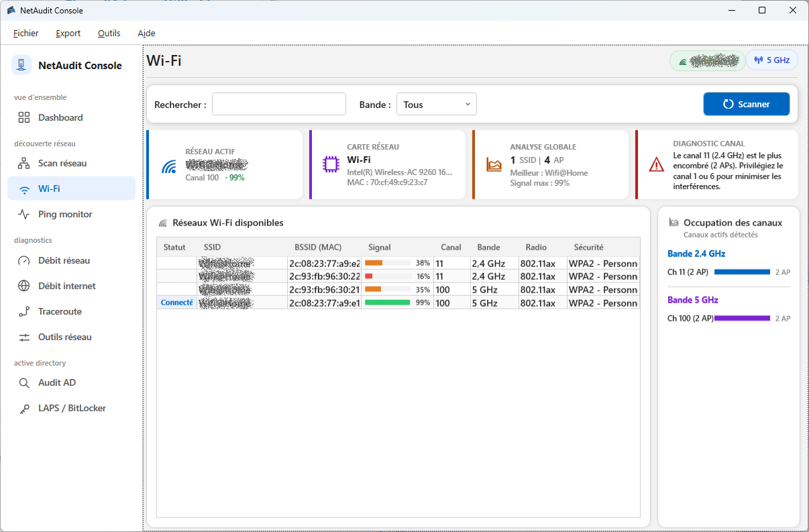Open the Outils menu
Viewport: 809px width, 532px height.
[x=109, y=33]
